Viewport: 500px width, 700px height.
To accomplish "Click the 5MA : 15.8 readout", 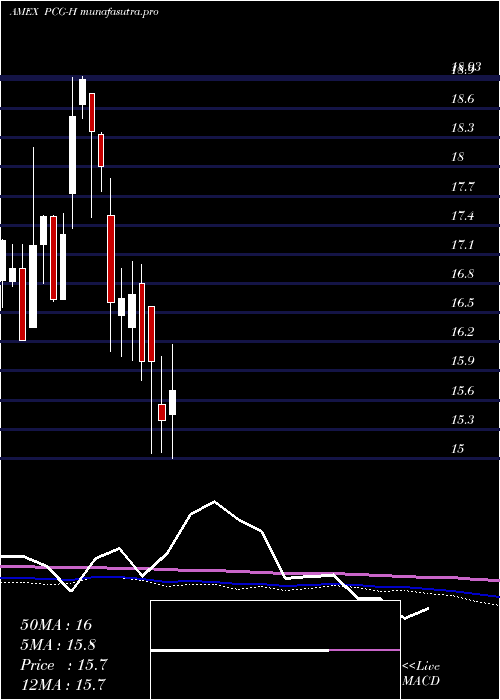I will [58, 645].
